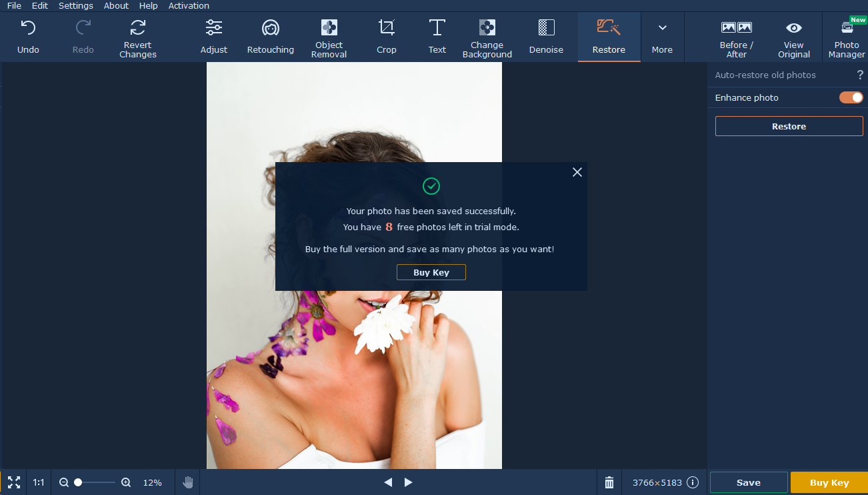868x495 pixels.
Task: Open the Activation menu
Action: click(189, 5)
